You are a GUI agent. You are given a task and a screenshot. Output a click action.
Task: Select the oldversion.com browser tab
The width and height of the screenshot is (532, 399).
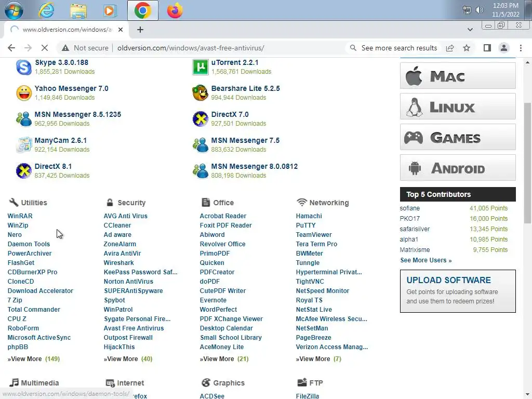(66, 30)
